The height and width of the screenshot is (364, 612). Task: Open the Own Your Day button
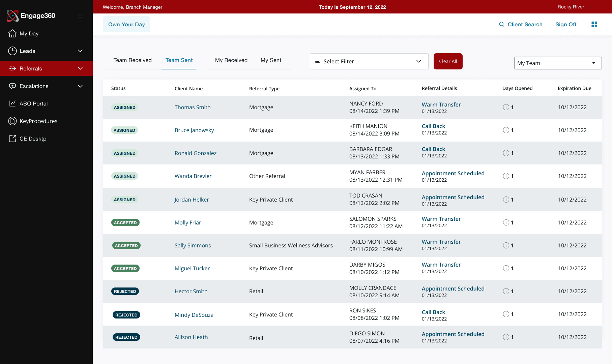[126, 24]
